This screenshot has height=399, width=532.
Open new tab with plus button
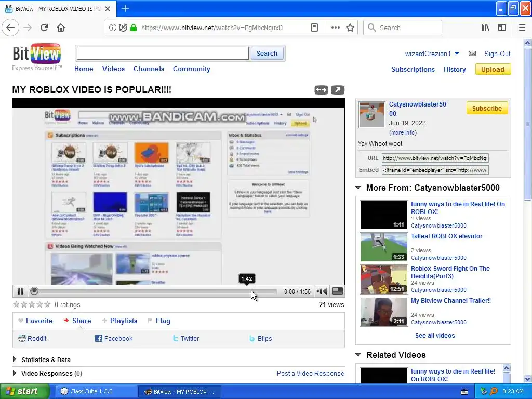click(x=125, y=8)
